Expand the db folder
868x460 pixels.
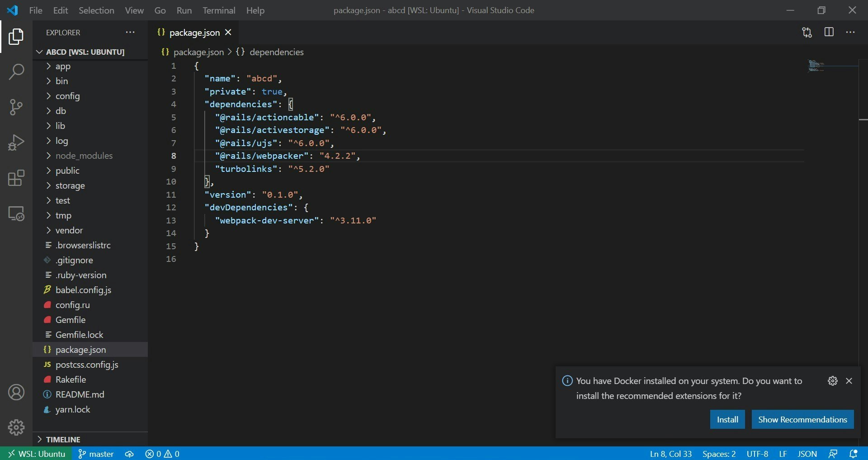click(90, 111)
